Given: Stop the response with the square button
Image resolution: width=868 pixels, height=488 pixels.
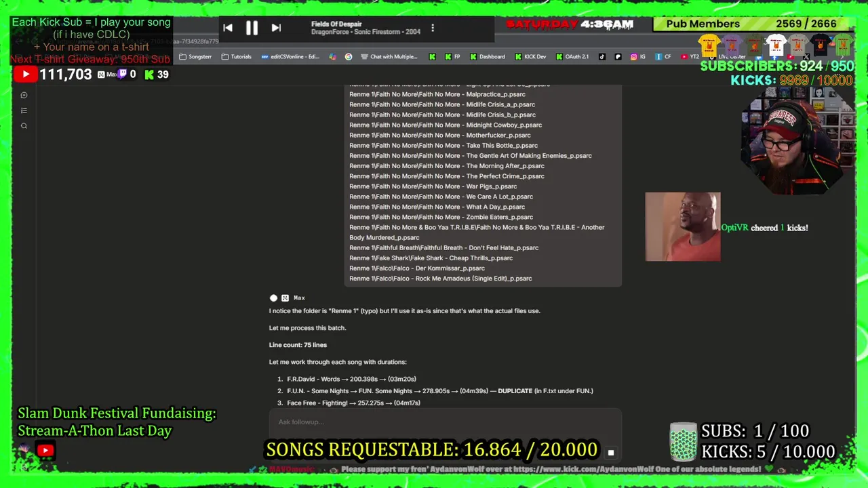Looking at the screenshot, I should click(610, 452).
